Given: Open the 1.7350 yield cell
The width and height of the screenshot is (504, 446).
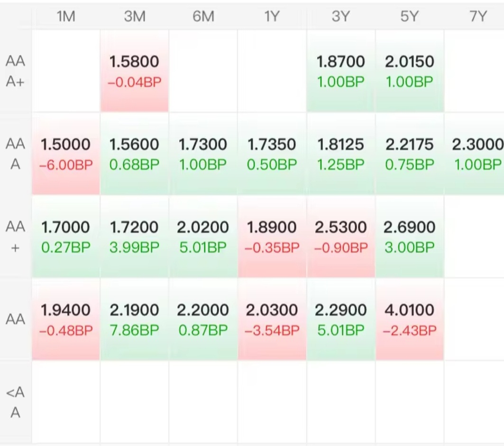Looking at the screenshot, I should point(272,154).
